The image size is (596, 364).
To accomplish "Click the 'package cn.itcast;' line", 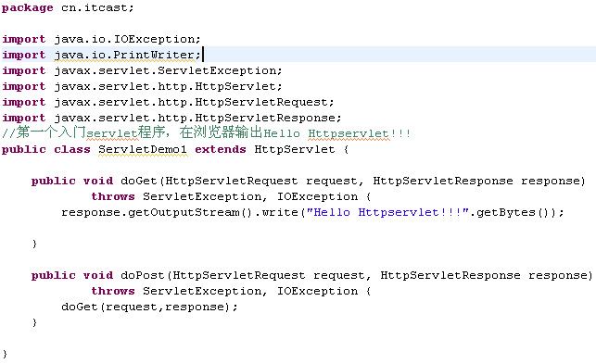I will click(x=68, y=7).
